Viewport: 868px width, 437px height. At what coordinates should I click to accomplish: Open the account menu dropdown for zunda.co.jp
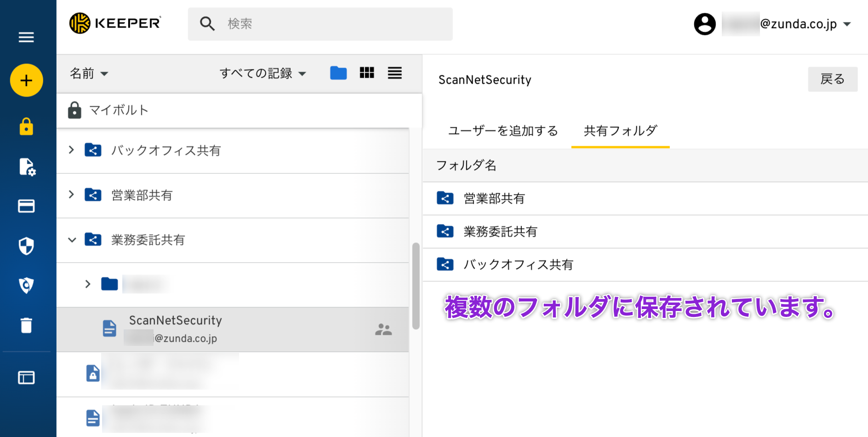click(x=847, y=24)
